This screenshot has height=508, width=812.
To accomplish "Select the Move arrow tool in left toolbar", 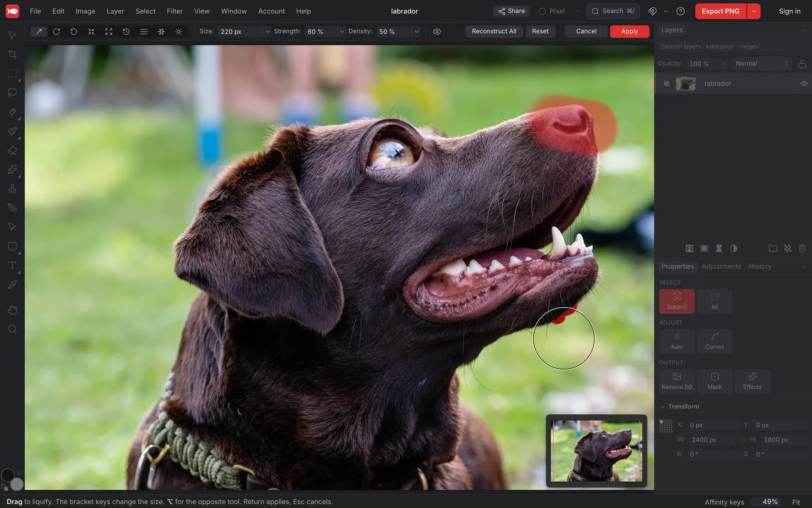I will click(12, 35).
